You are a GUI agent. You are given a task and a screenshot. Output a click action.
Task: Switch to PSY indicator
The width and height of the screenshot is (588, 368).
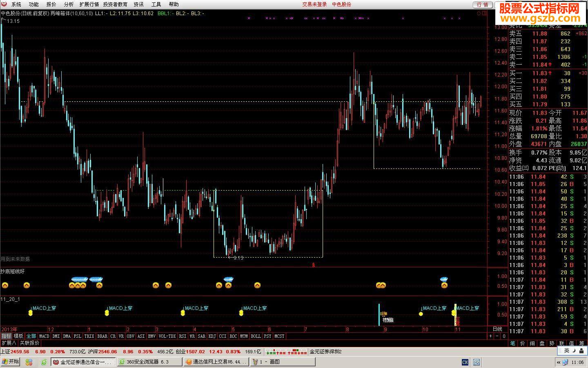[267, 336]
